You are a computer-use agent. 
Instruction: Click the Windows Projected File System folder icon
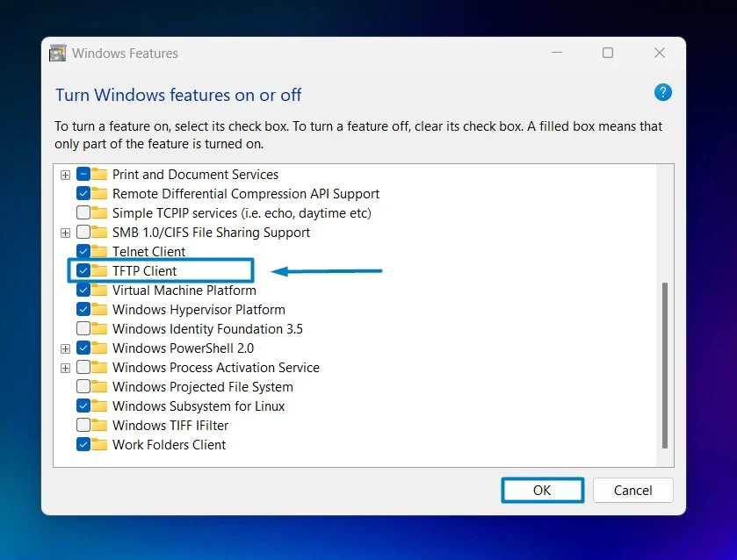click(x=99, y=386)
